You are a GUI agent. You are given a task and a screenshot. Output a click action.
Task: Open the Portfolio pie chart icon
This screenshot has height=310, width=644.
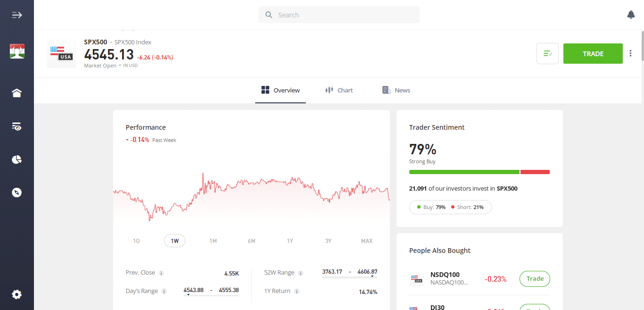[17, 159]
